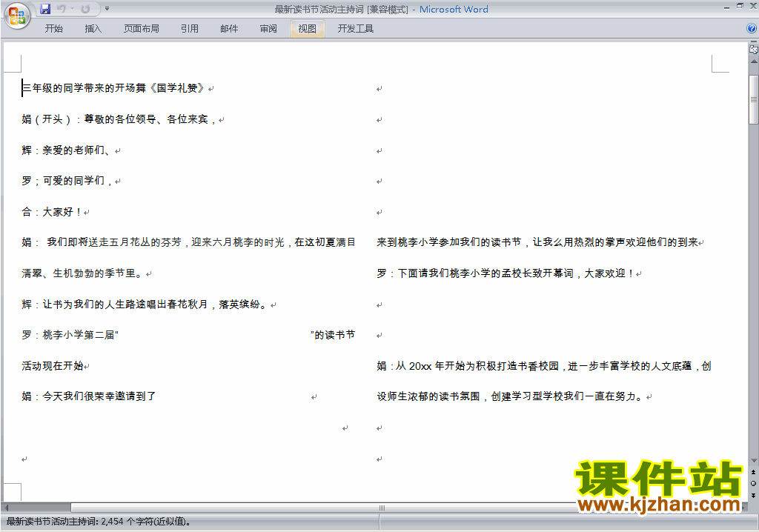The height and width of the screenshot is (532, 759).
Task: Jump to next page with double-down arrow
Action: (754, 495)
